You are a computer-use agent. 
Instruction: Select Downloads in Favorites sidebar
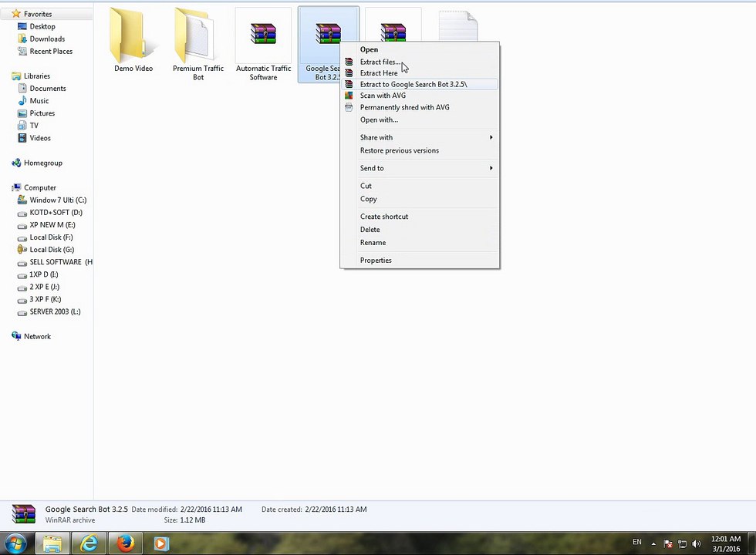47,39
